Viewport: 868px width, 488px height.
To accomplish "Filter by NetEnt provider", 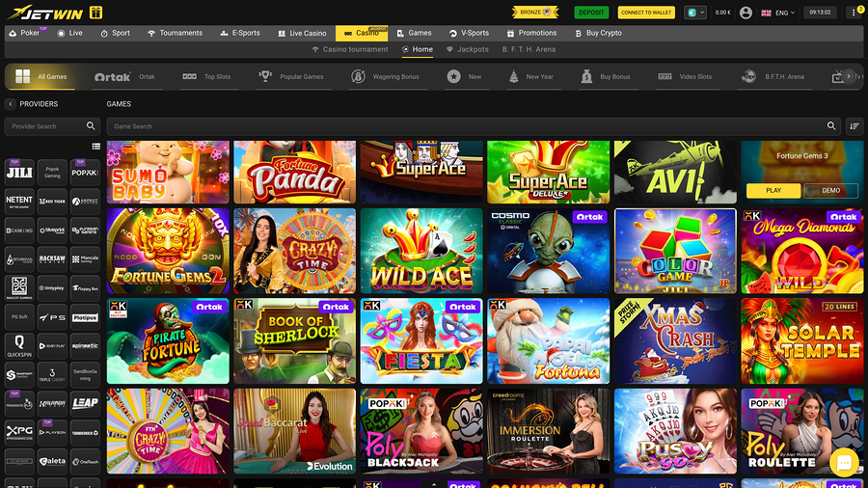I will click(19, 202).
